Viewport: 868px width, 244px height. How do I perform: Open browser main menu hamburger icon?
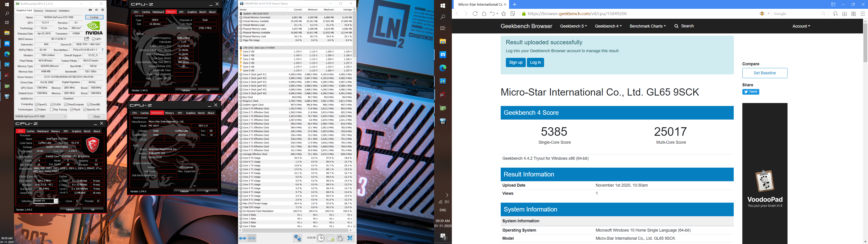tap(863, 14)
